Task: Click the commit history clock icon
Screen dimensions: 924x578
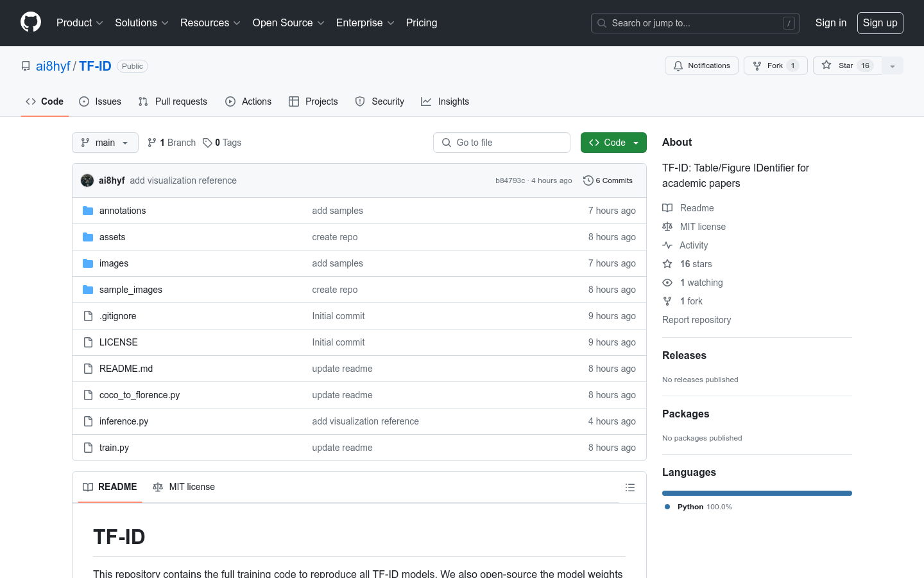Action: [588, 180]
